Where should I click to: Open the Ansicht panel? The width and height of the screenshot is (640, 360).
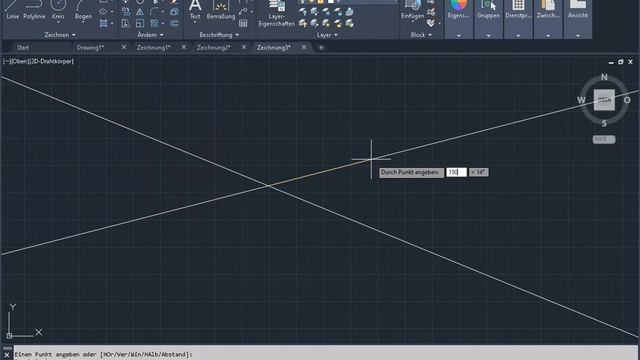tap(578, 9)
